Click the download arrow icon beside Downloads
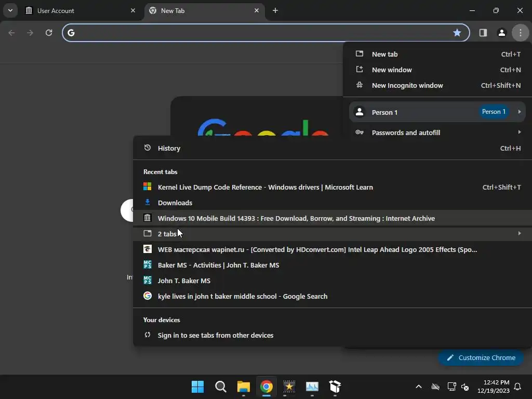Image resolution: width=532 pixels, height=399 pixels. [147, 202]
